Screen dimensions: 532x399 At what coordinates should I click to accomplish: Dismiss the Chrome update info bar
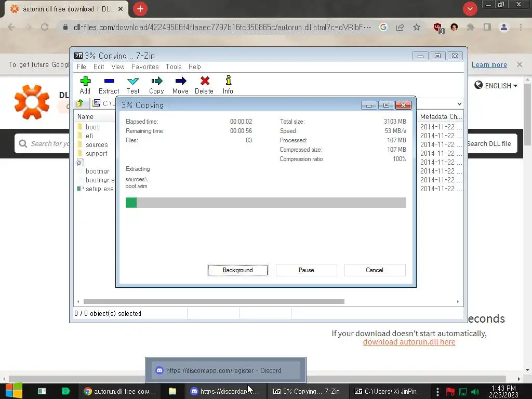click(520, 64)
